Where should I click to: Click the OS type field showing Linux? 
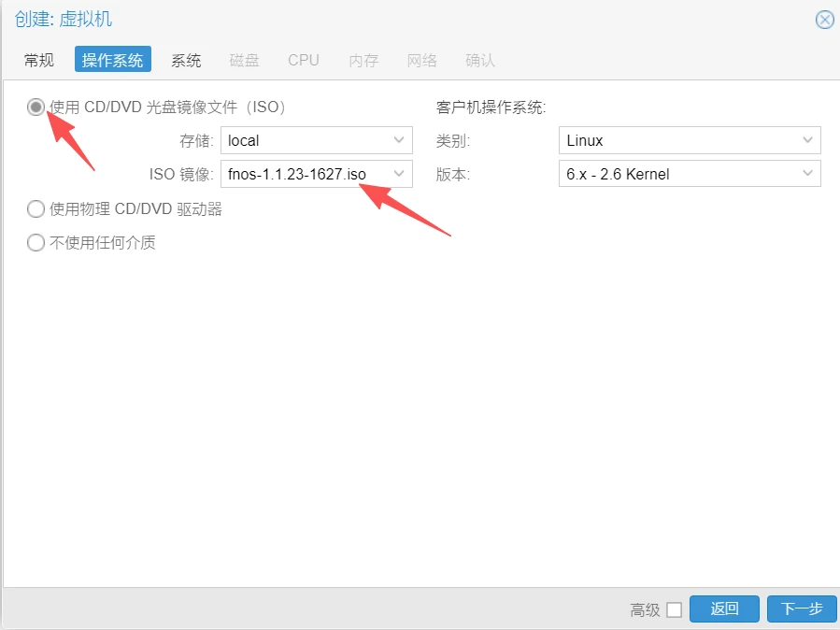(x=677, y=141)
